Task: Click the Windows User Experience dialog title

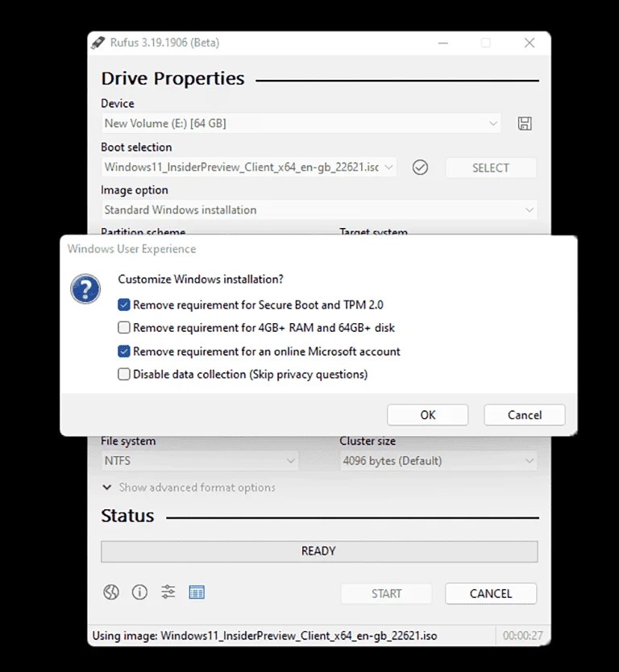Action: [131, 249]
